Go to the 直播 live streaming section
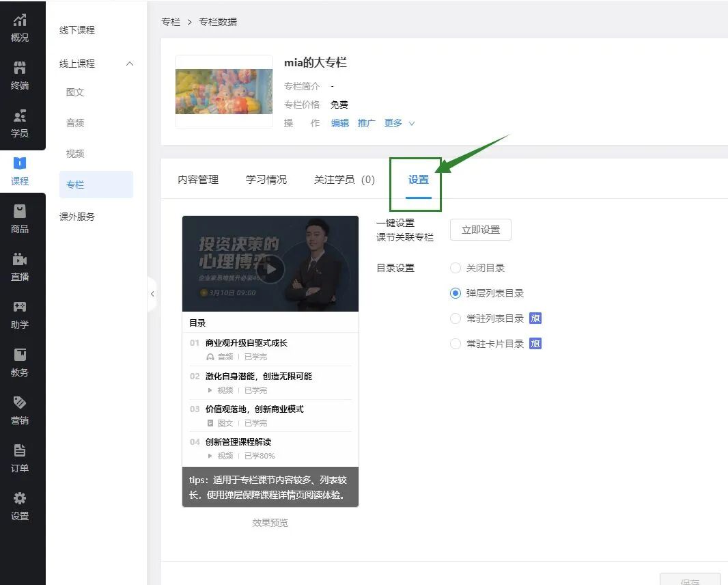The width and height of the screenshot is (728, 585). coord(23,269)
